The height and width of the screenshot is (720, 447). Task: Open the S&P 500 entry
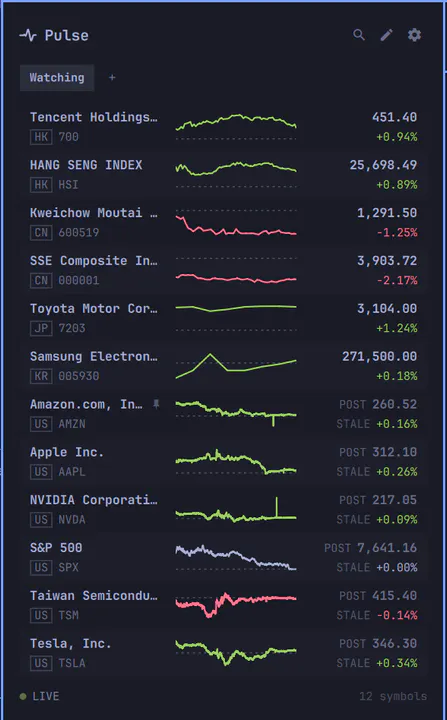pyautogui.click(x=223, y=558)
